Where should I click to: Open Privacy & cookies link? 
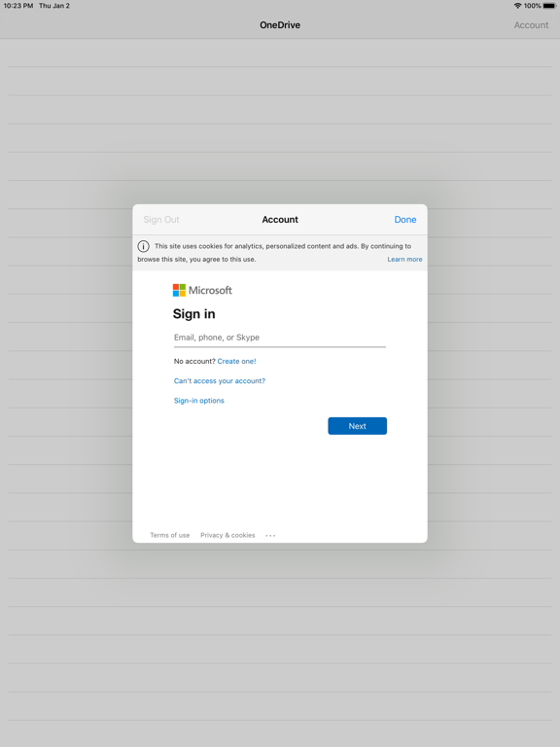pyautogui.click(x=227, y=535)
